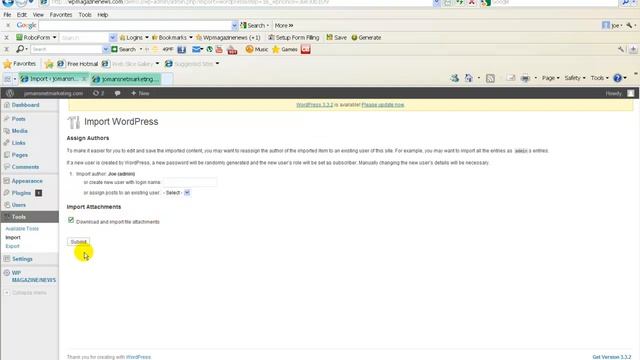
Task: Click the Google toolbar search field
Action: [135, 25]
